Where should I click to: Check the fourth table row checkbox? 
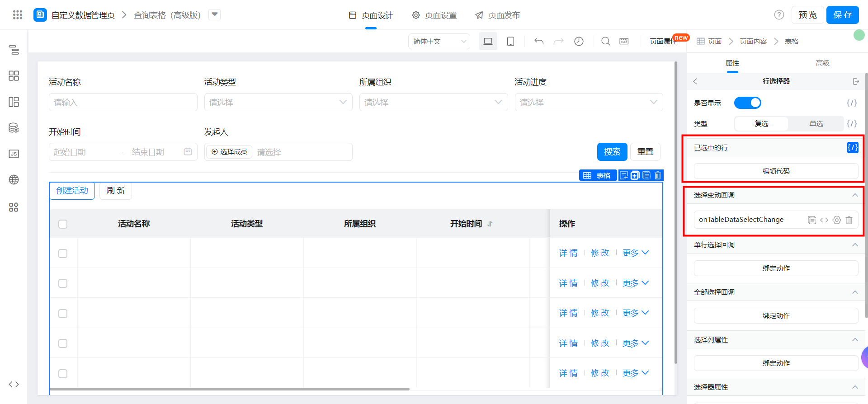pyautogui.click(x=63, y=343)
